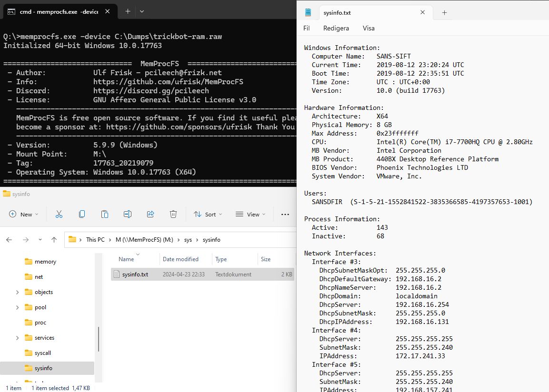
Task: Go forward with Explorer's forward arrow
Action: 26,240
